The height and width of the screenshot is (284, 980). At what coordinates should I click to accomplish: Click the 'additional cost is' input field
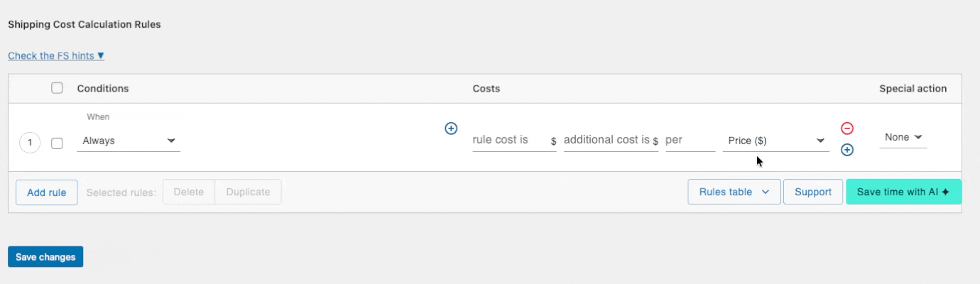tap(606, 141)
